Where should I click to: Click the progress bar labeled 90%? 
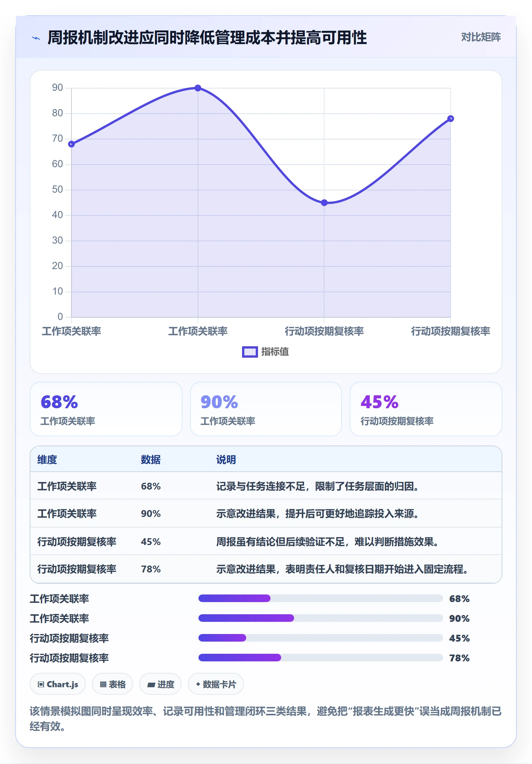[320, 618]
